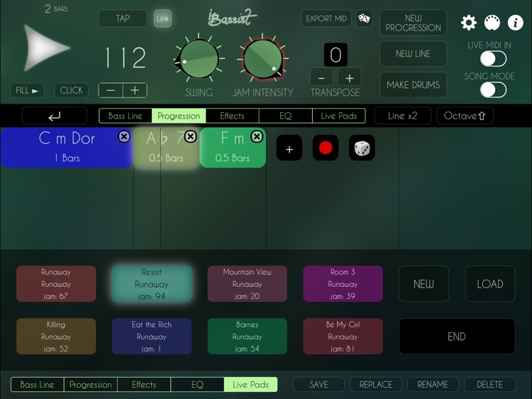532x399 pixels.
Task: Generate a New Line
Action: point(413,54)
